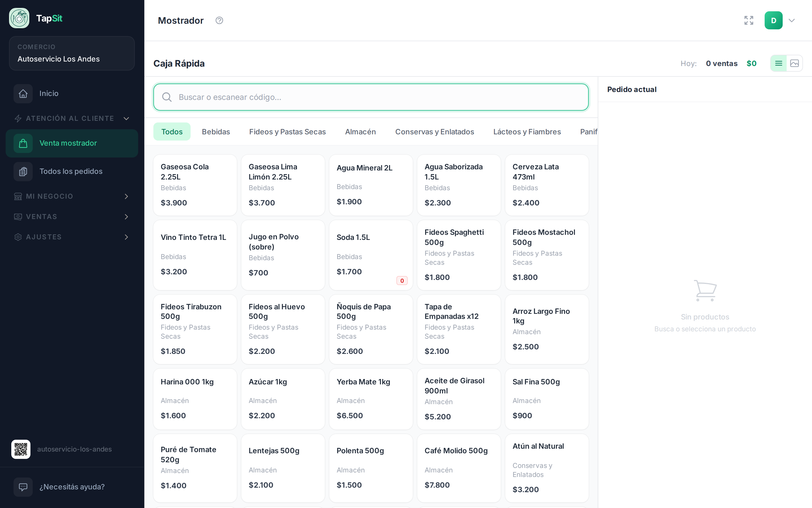This screenshot has height=508, width=812.
Task: Click the ¿Necesitás ayuda? link
Action: click(72, 487)
